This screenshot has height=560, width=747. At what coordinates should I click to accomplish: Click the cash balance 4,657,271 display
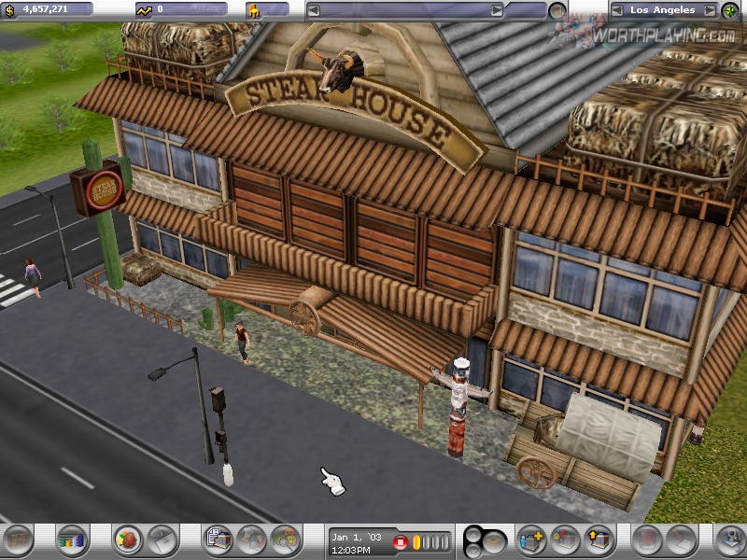(x=49, y=9)
